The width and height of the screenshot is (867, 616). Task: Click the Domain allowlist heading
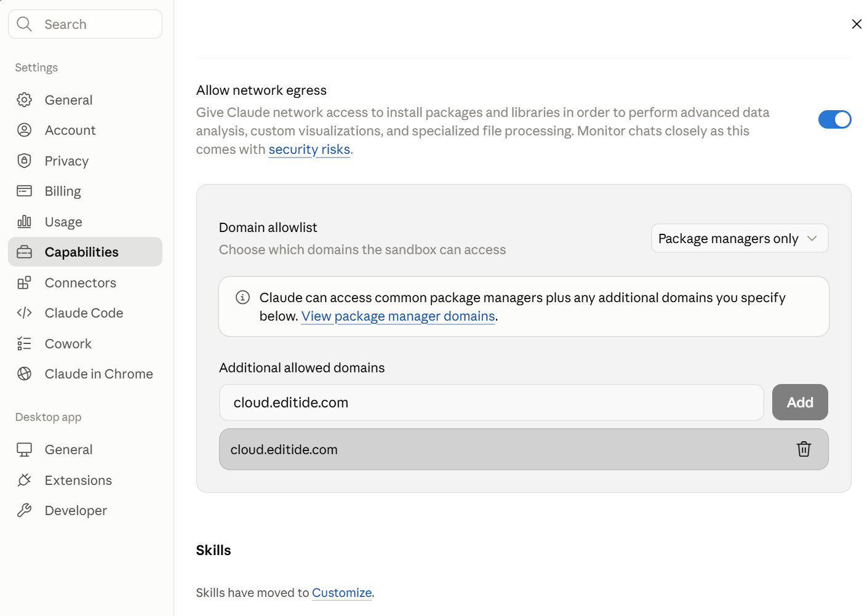(268, 228)
